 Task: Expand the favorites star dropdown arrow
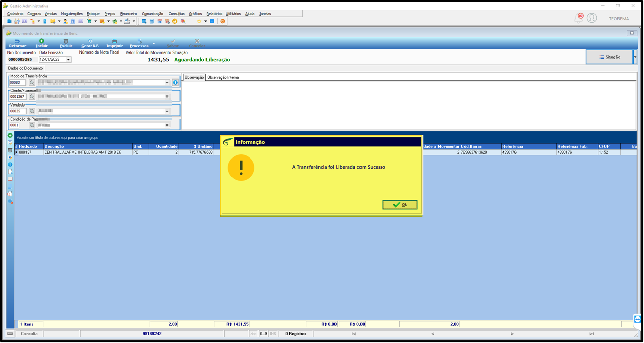[205, 21]
